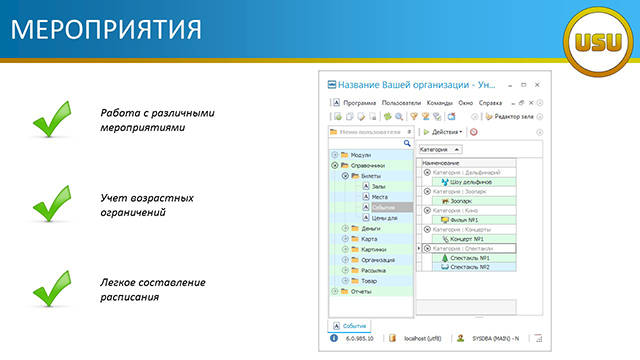Expand the Деньги folder in tree
Screen dimensions: 640x360
pyautogui.click(x=345, y=228)
